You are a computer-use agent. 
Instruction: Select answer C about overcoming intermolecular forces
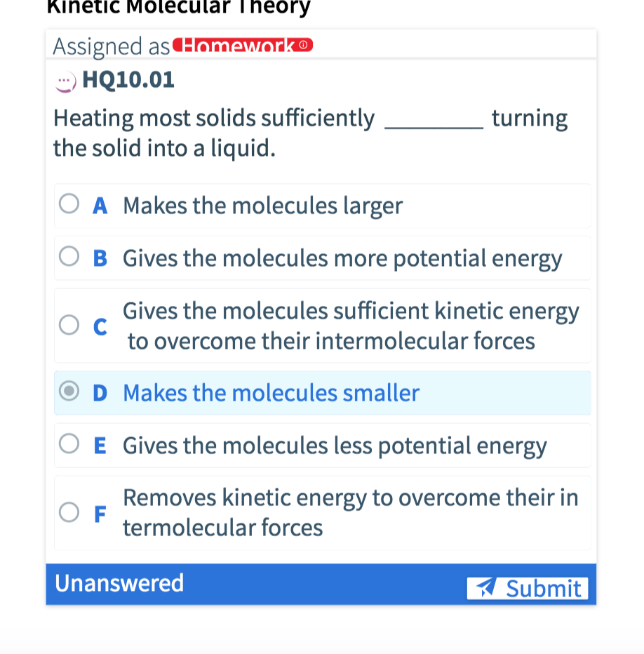[69, 325]
